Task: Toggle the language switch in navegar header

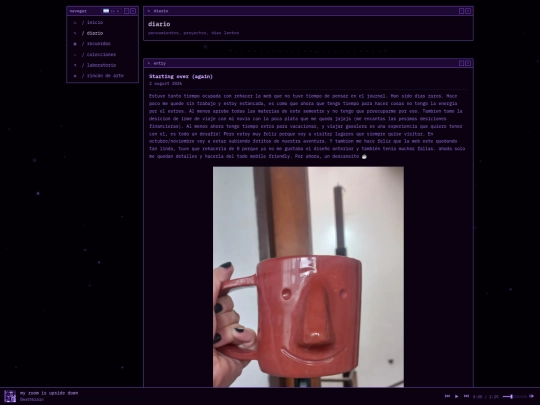Action: pos(112,11)
